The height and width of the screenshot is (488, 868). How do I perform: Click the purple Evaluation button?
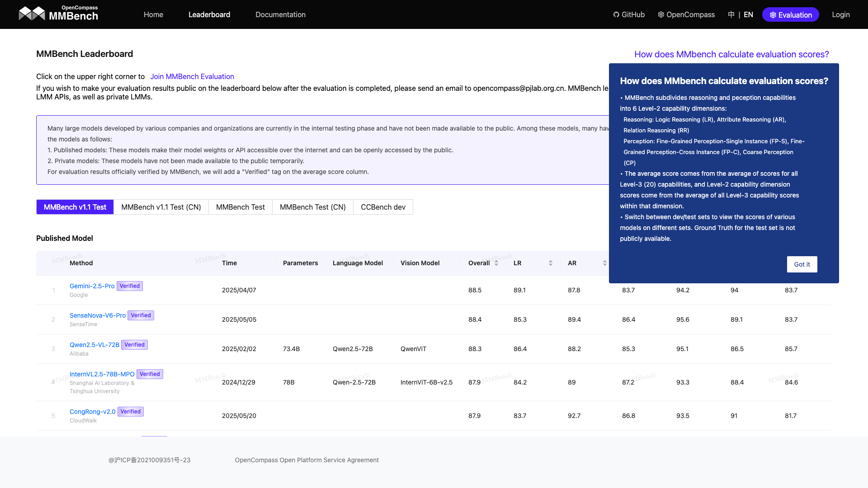(x=790, y=14)
